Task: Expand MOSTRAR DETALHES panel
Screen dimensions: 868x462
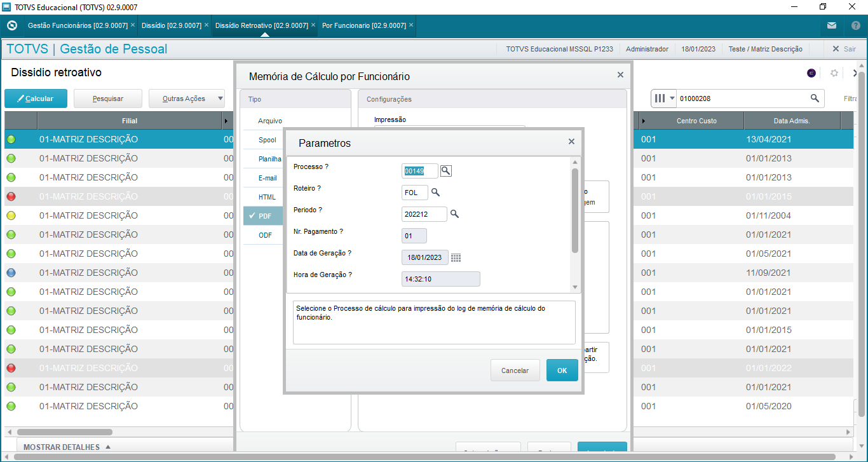Action: point(67,447)
